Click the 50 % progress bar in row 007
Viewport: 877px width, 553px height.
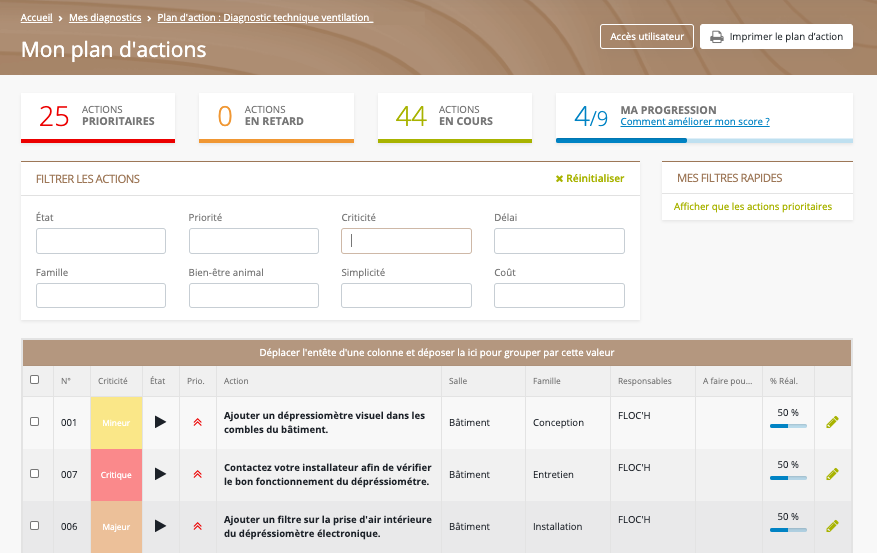click(x=788, y=478)
